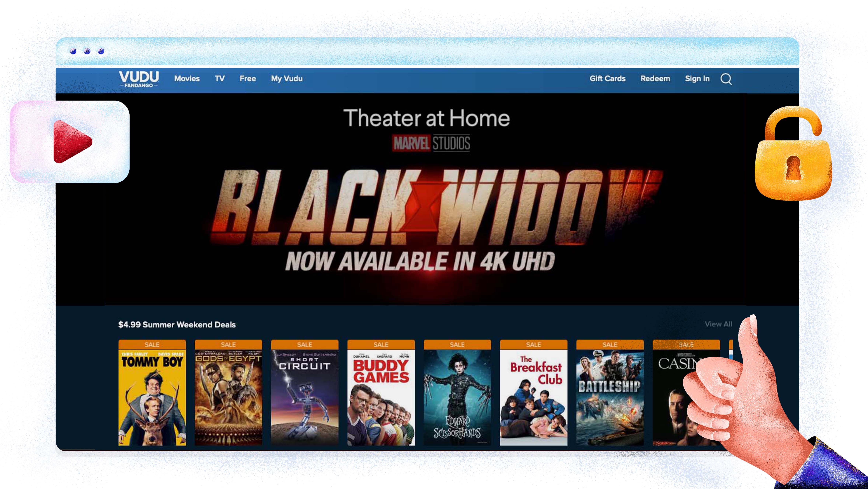This screenshot has height=489, width=868.
Task: Click the browser tab dot icons
Action: click(88, 52)
